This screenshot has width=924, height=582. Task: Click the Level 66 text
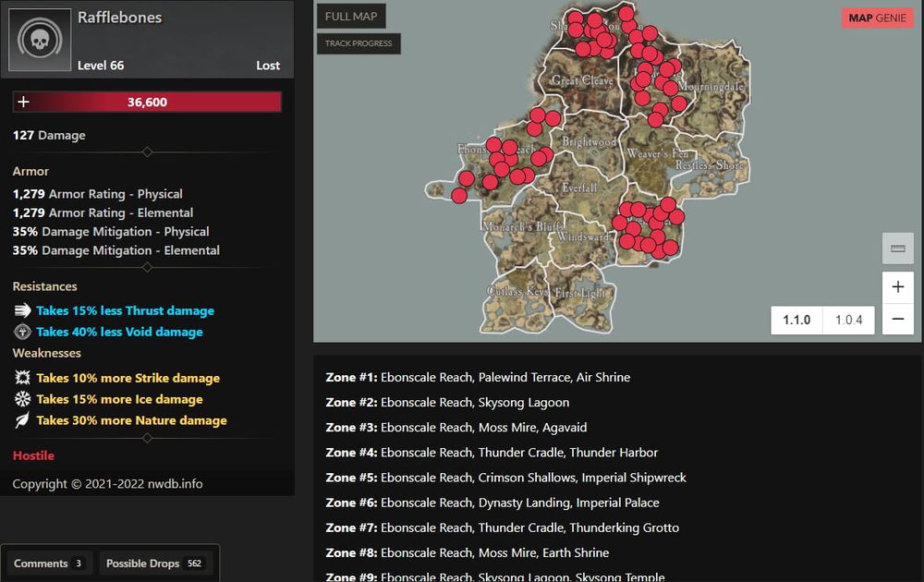pos(101,66)
